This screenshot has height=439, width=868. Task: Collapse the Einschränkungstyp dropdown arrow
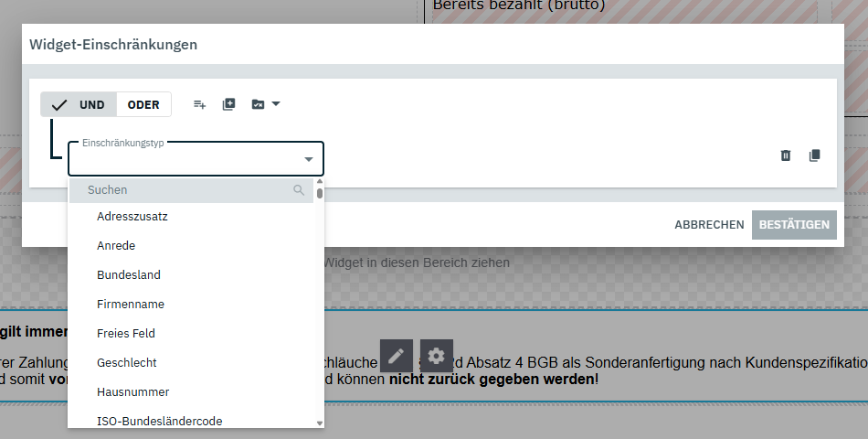[309, 160]
